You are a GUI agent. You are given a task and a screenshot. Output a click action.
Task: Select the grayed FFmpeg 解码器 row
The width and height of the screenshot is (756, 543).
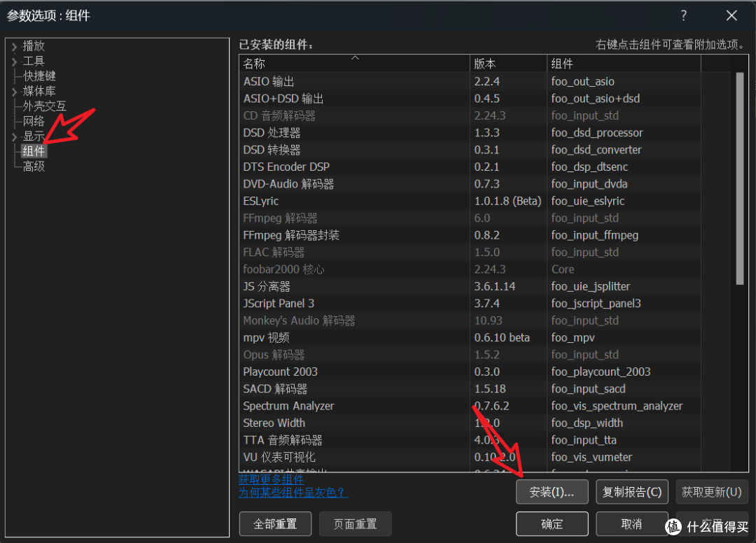(x=470, y=218)
